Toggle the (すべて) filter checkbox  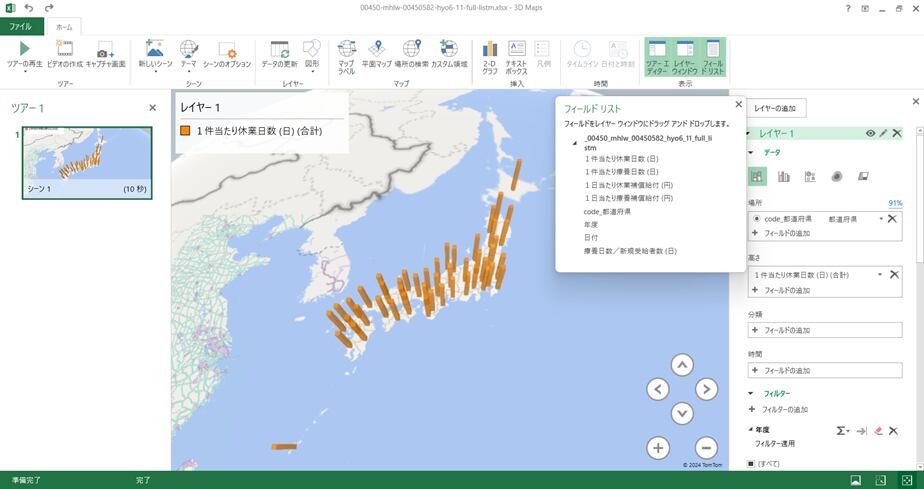[751, 464]
